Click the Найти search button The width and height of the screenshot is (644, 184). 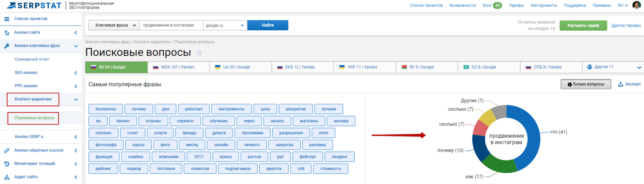(268, 25)
